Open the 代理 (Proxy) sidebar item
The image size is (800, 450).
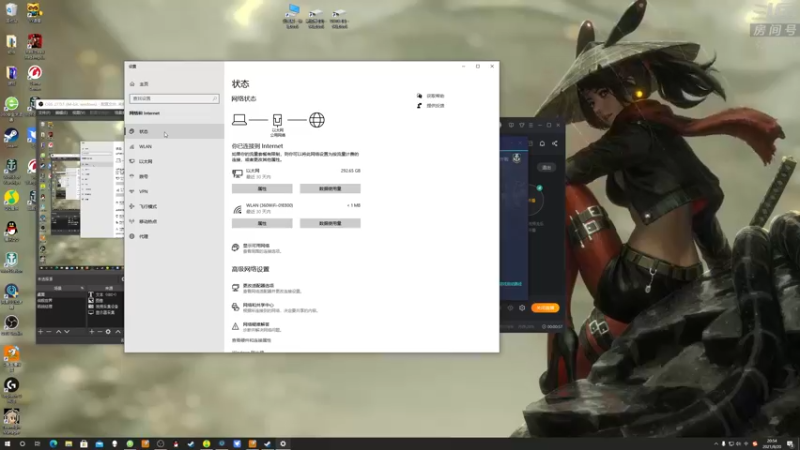click(x=174, y=236)
